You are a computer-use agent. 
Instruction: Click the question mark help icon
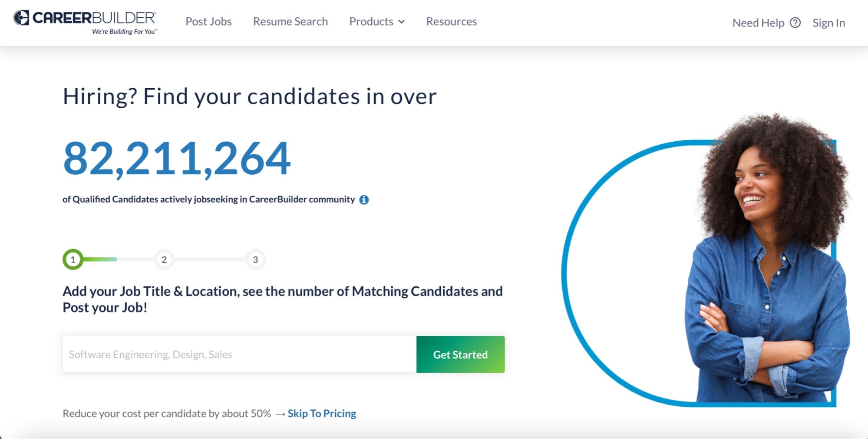(795, 23)
